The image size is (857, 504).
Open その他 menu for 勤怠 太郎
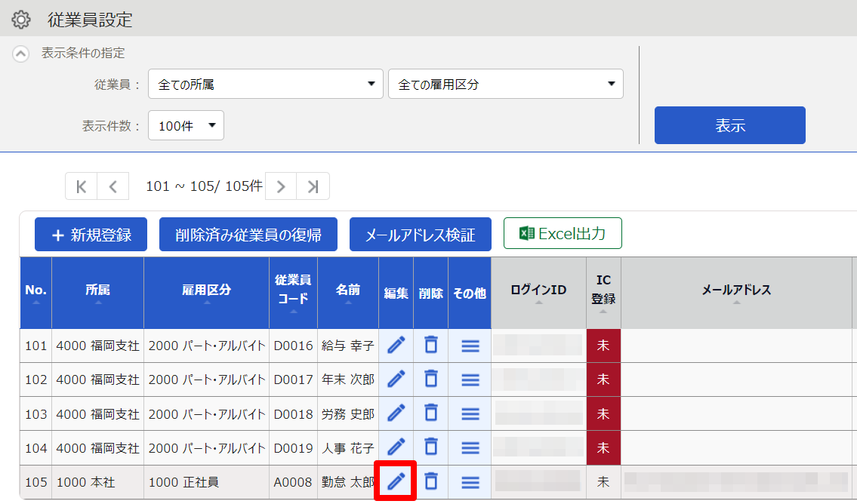pos(470,482)
